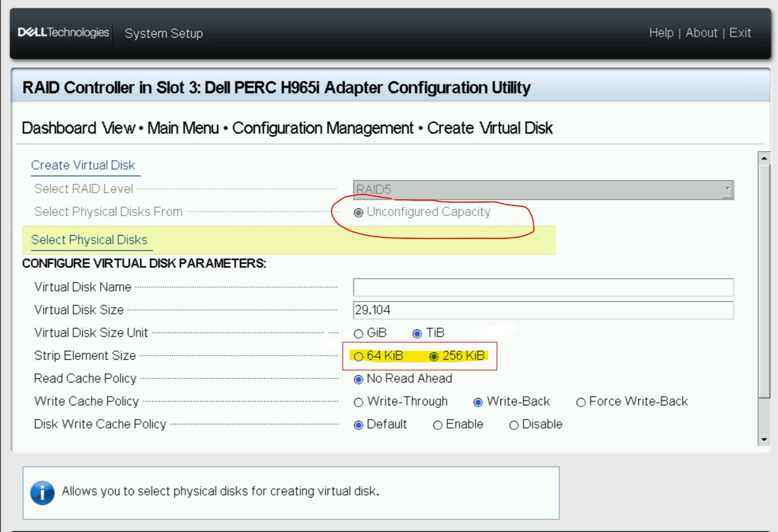Screen dimensions: 778x532
Task: Select the No Read Ahead option
Action: click(358, 379)
